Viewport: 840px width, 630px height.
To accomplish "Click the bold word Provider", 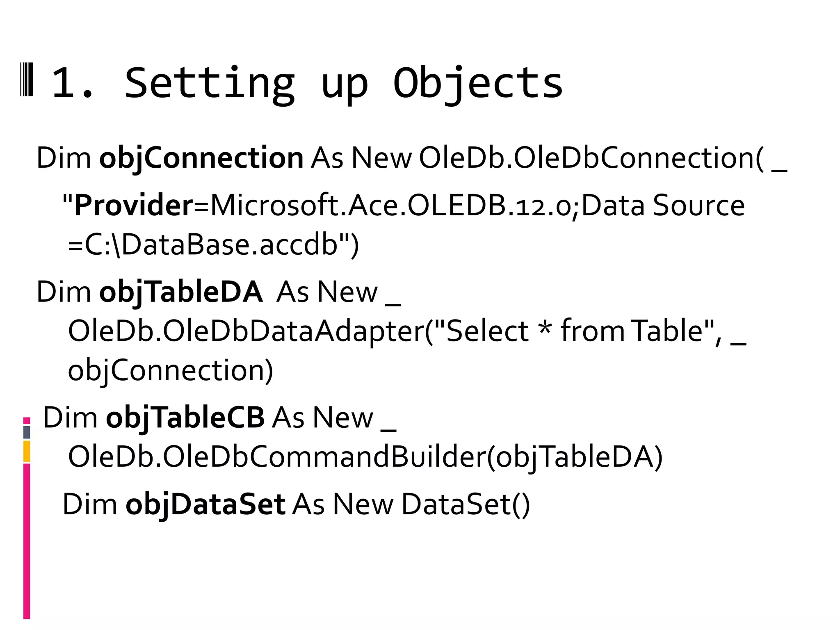I will [x=133, y=205].
